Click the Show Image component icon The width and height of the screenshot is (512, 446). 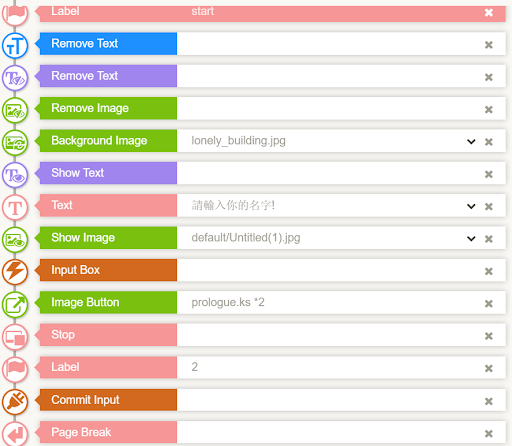point(15,240)
